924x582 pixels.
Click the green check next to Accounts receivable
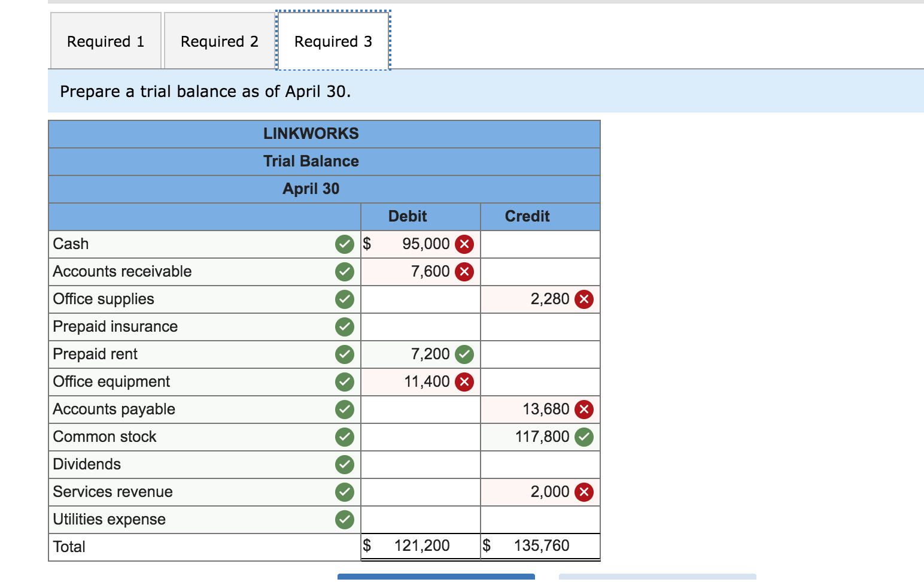click(x=345, y=272)
